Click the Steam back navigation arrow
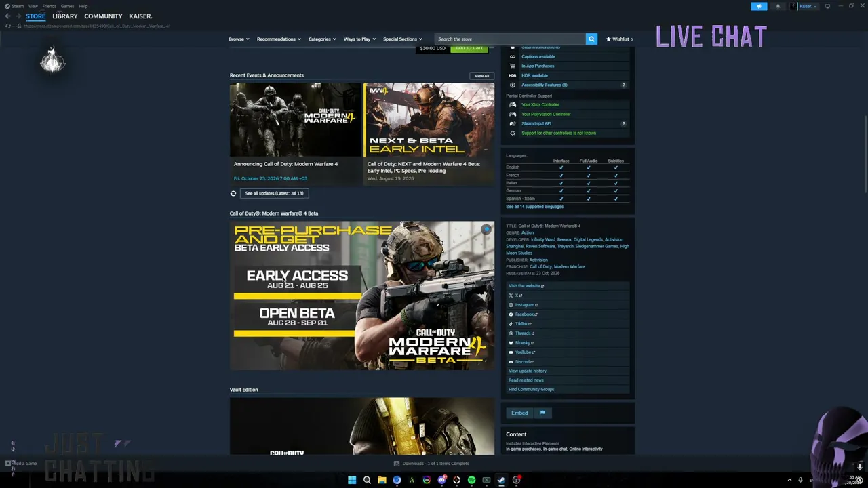Image resolution: width=868 pixels, height=488 pixels. [7, 16]
